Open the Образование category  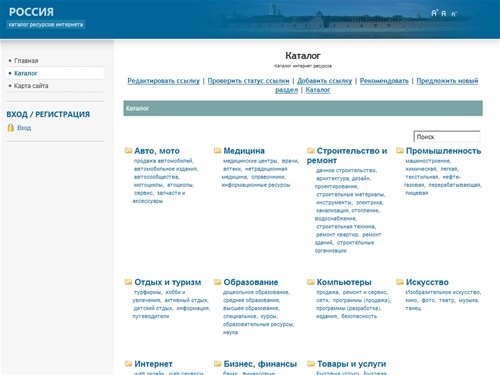[x=251, y=282]
